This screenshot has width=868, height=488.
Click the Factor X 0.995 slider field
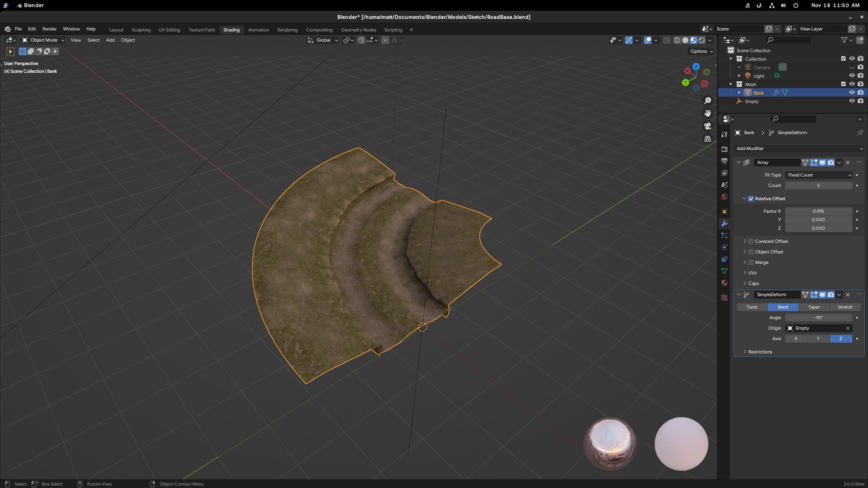(818, 211)
